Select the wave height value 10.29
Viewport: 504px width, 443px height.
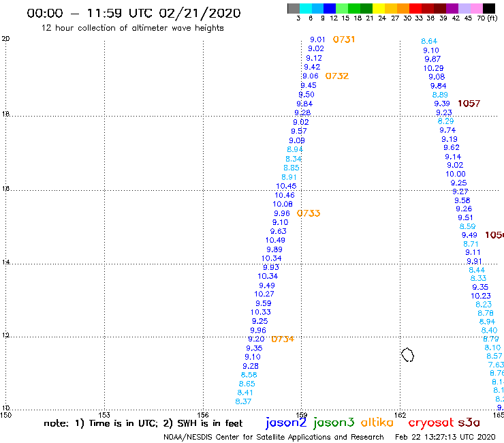pyautogui.click(x=433, y=68)
